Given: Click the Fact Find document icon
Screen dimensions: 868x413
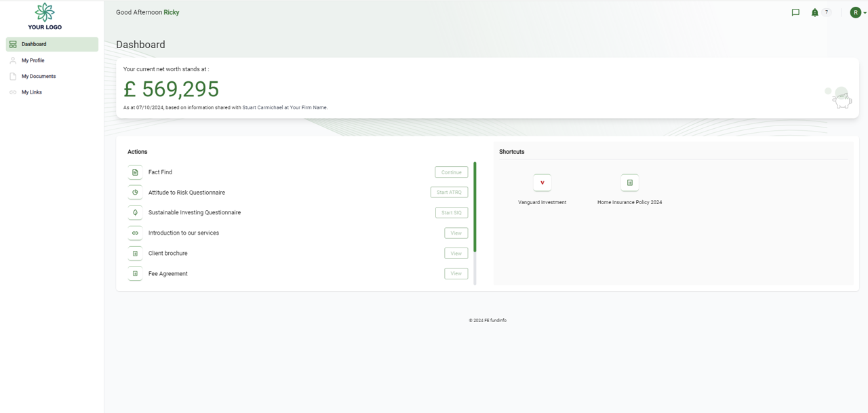Looking at the screenshot, I should (135, 172).
